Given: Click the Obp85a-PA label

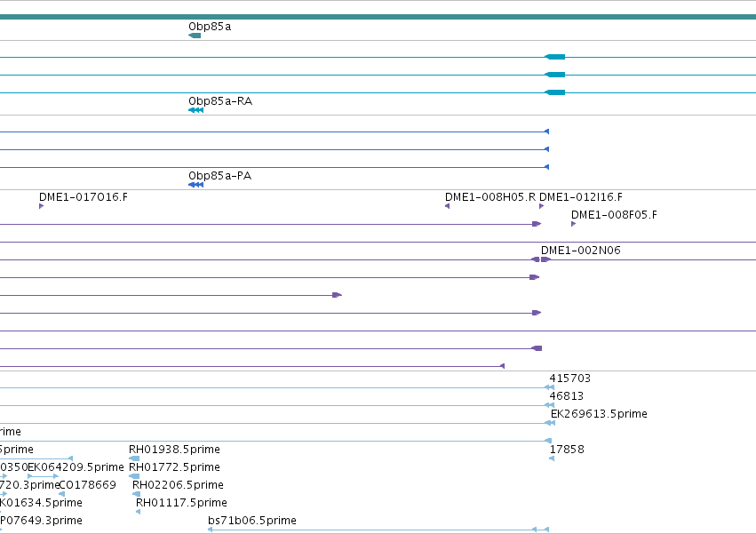Looking at the screenshot, I should tap(219, 176).
